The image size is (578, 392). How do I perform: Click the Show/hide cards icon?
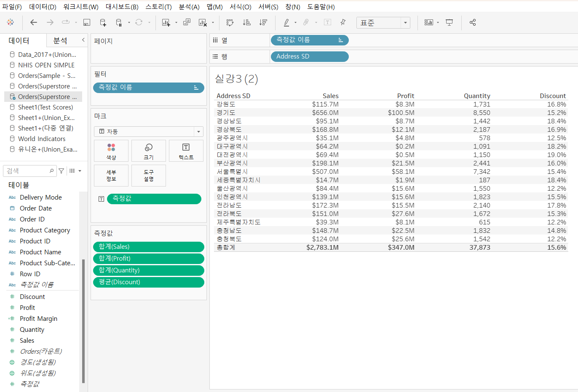tap(429, 22)
